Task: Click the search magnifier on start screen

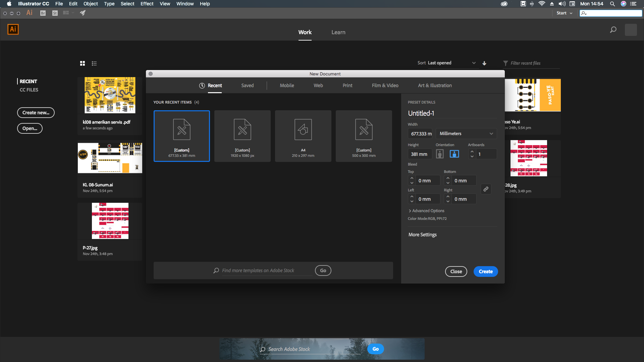Action: pos(613,30)
